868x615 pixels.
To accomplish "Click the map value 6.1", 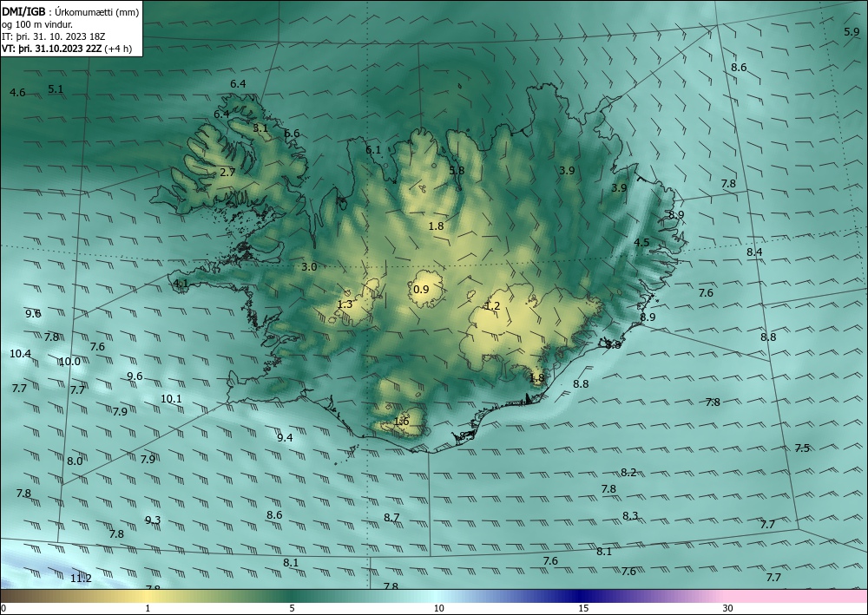I will [373, 149].
